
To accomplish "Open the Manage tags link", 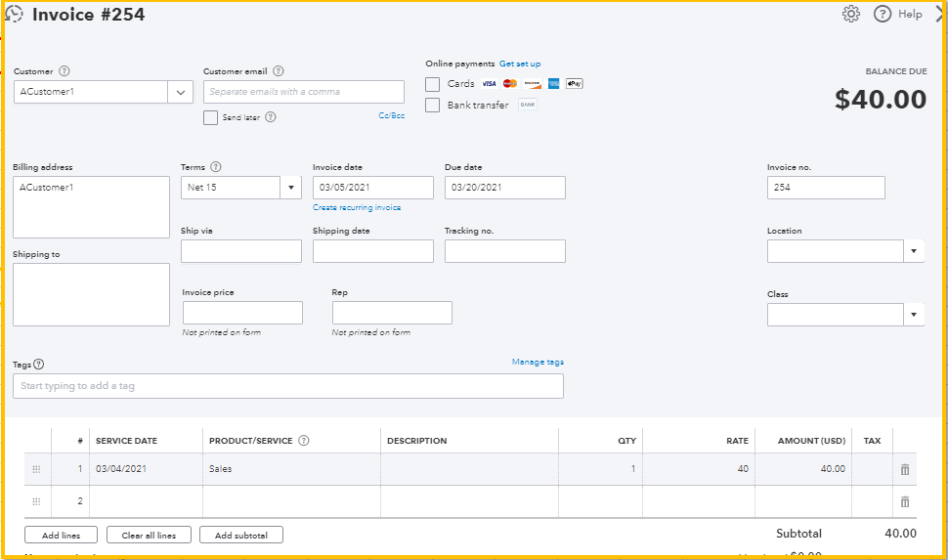I will click(538, 362).
